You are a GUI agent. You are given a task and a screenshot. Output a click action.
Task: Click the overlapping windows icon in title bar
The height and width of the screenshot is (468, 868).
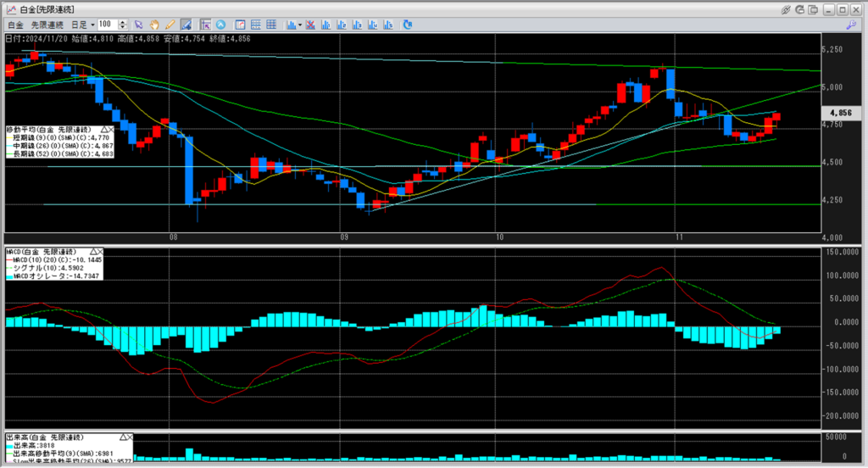coord(813,9)
